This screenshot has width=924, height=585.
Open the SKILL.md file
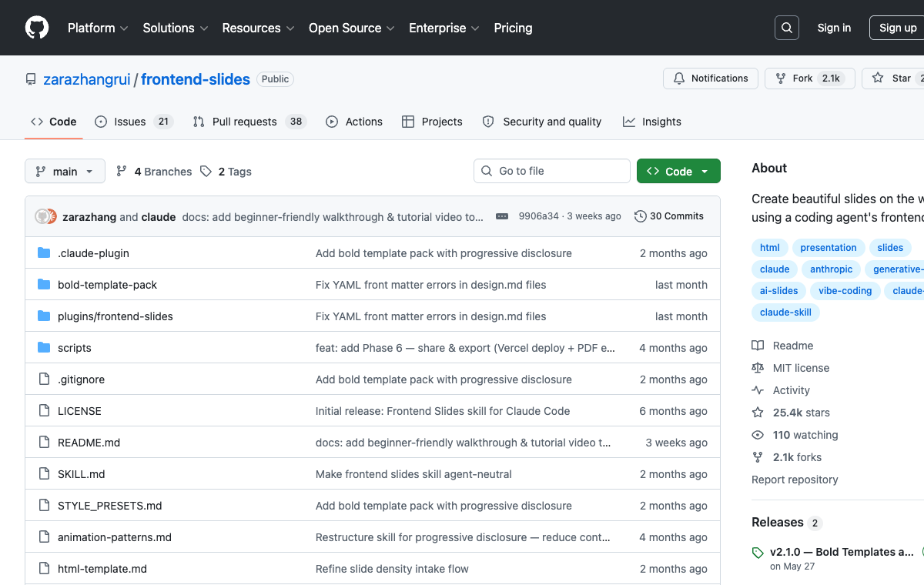(x=81, y=474)
